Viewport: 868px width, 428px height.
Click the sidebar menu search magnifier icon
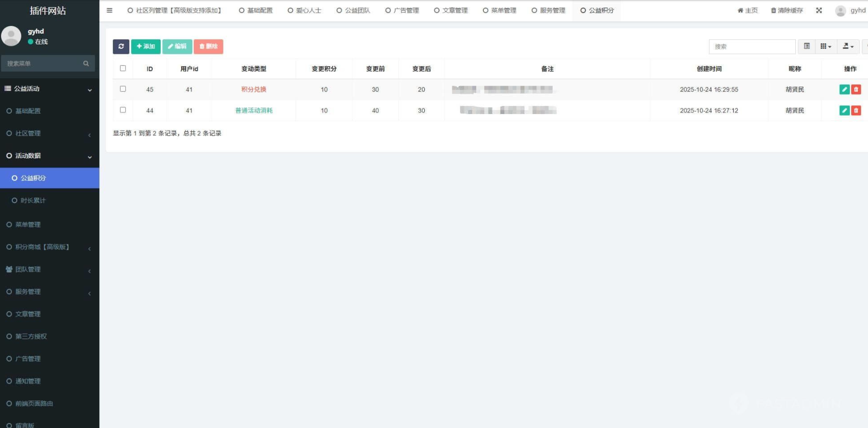pos(86,64)
